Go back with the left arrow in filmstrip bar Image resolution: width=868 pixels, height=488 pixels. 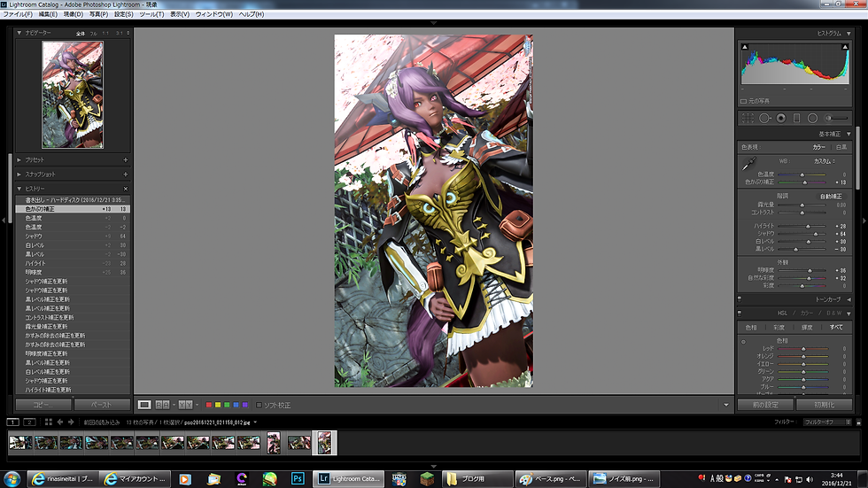pyautogui.click(x=60, y=422)
